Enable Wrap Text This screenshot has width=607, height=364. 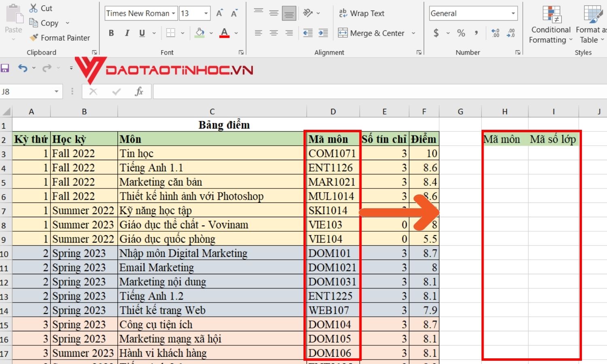pyautogui.click(x=361, y=13)
